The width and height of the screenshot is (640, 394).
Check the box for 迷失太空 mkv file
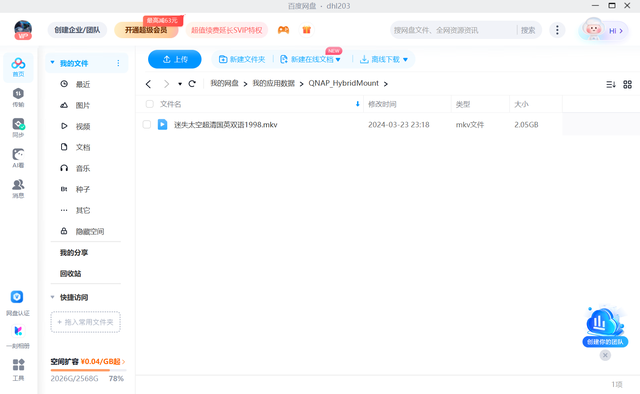pyautogui.click(x=147, y=125)
